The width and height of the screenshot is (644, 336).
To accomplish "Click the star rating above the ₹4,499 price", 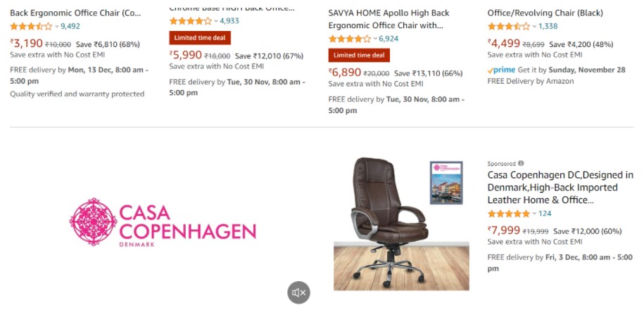I will tap(509, 26).
